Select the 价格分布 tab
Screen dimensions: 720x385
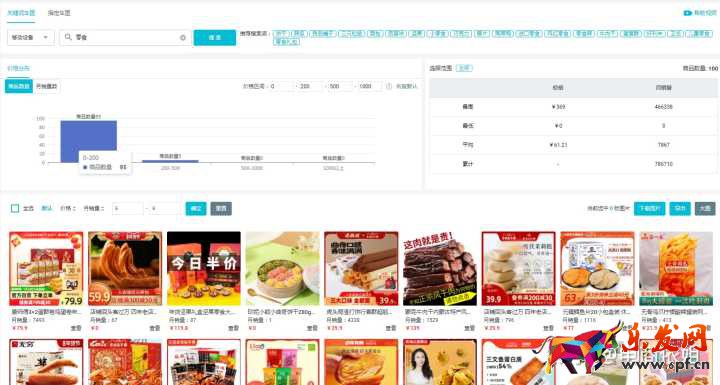[x=18, y=68]
